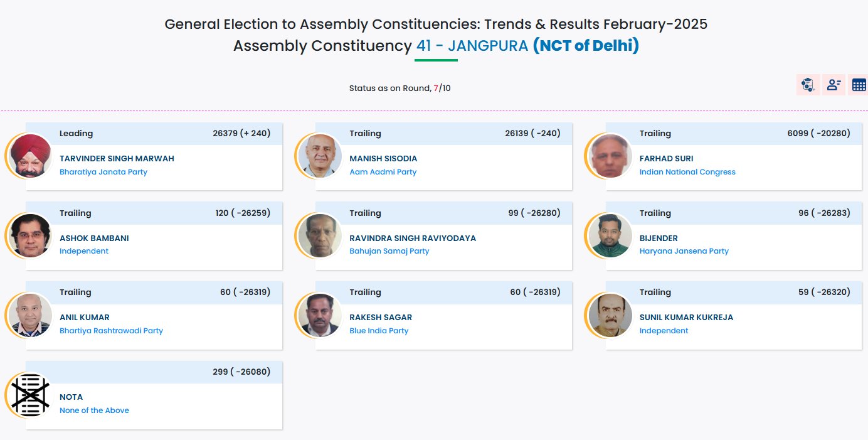Click the ANIL KUMAR candidate name
This screenshot has width=868, height=440.
coord(85,318)
